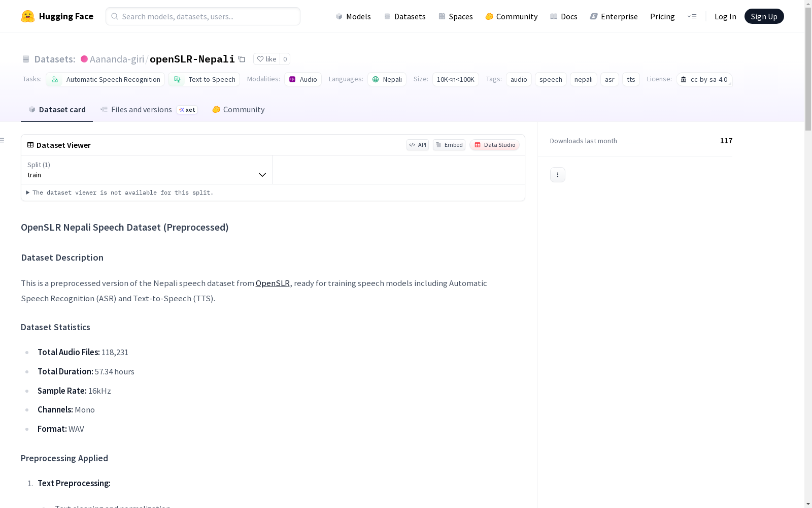Click the heart like button
Image resolution: width=812 pixels, height=508 pixels.
pyautogui.click(x=266, y=59)
